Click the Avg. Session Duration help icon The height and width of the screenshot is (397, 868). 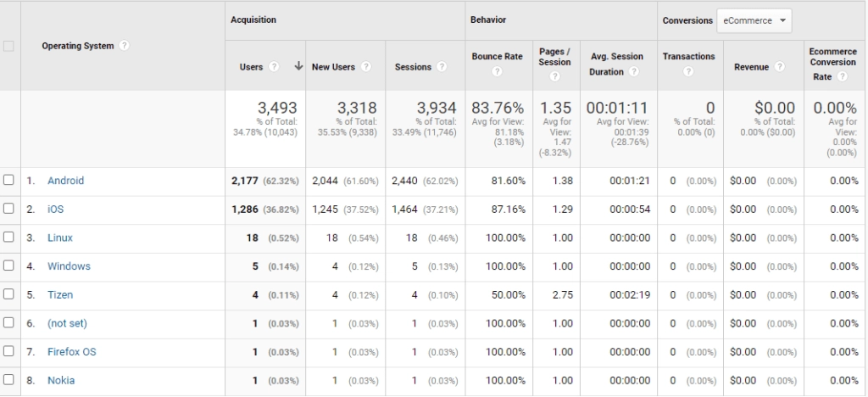(633, 72)
